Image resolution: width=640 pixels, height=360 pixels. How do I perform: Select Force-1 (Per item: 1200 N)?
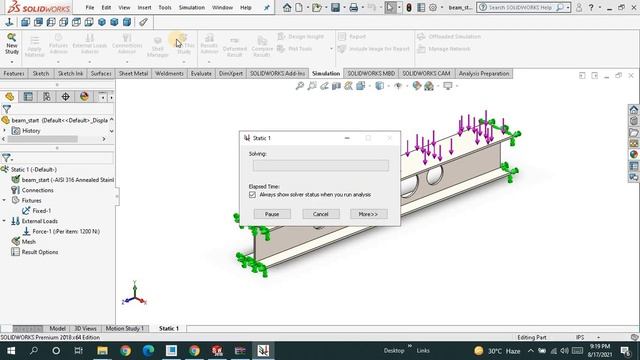[x=66, y=231]
